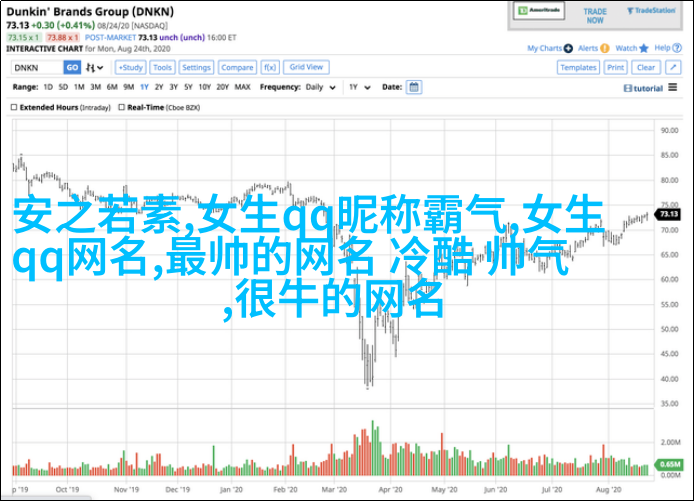Select the 1Y range
The width and height of the screenshot is (695, 502).
[x=144, y=87]
